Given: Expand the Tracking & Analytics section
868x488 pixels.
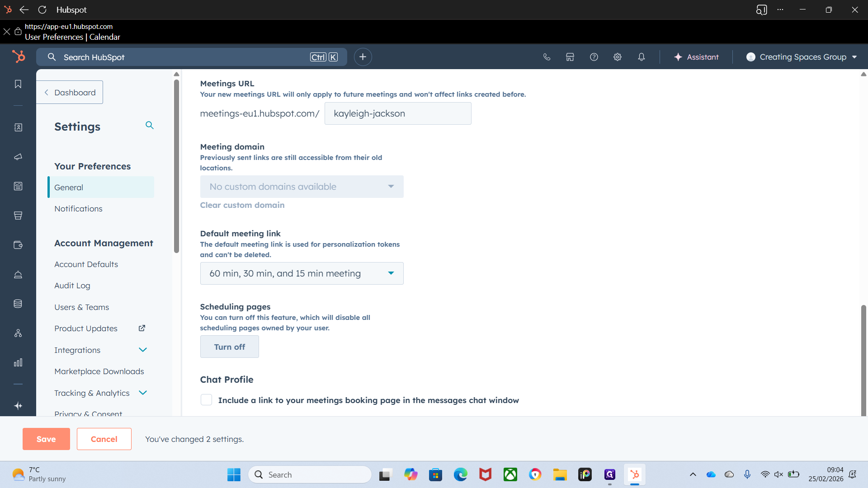Looking at the screenshot, I should (143, 393).
